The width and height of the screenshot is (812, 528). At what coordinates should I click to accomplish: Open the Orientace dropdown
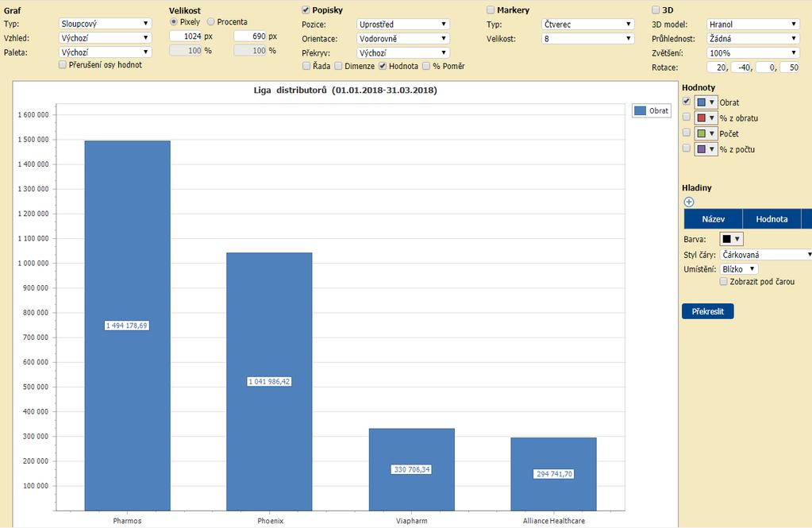point(403,38)
